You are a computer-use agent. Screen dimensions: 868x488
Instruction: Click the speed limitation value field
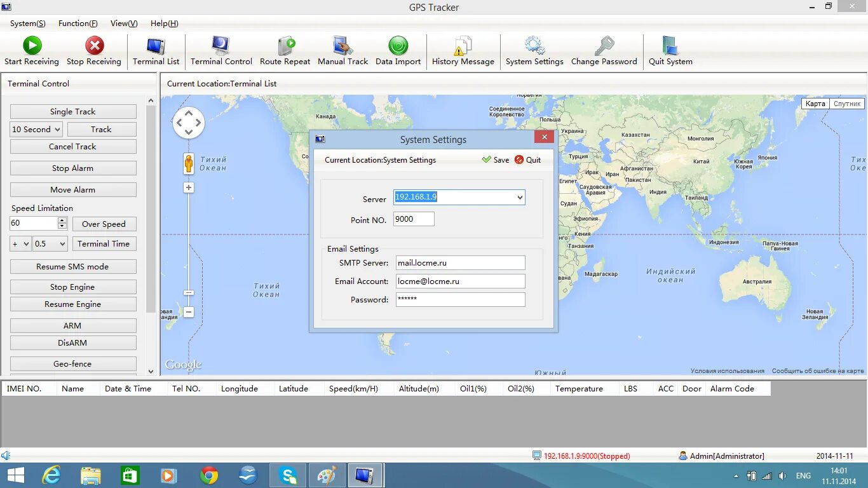pyautogui.click(x=34, y=223)
